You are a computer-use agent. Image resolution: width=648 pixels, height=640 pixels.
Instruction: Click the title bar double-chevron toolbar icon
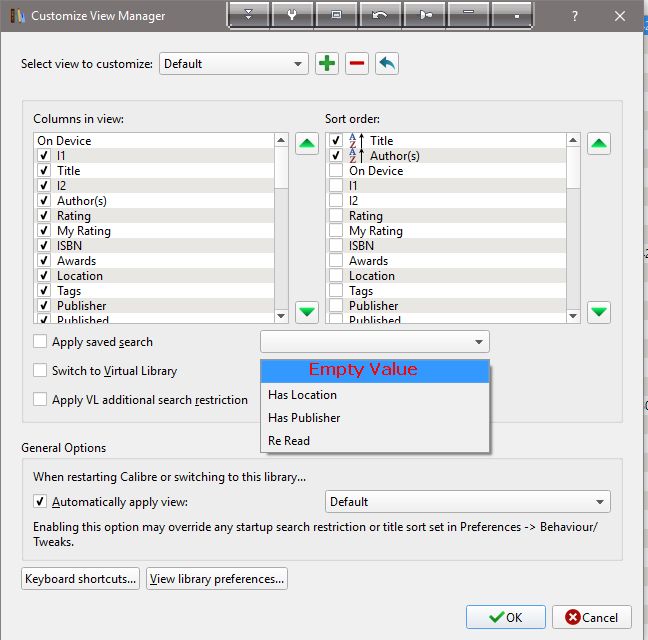[248, 15]
